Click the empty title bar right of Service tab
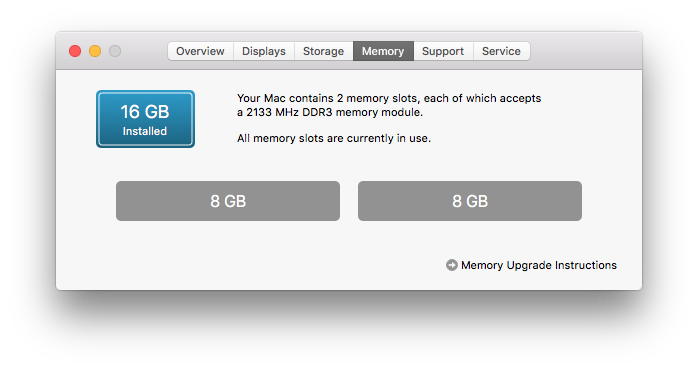 tap(585, 51)
